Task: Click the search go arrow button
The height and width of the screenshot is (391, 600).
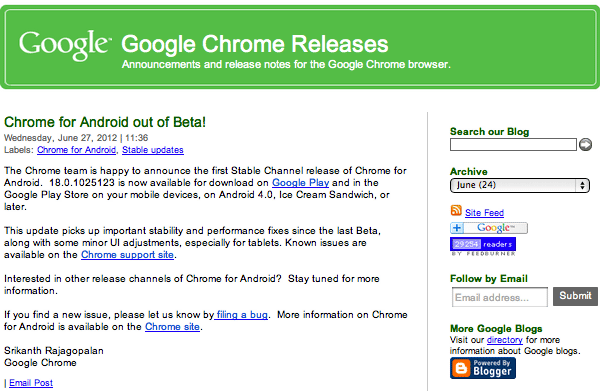Action: (585, 144)
